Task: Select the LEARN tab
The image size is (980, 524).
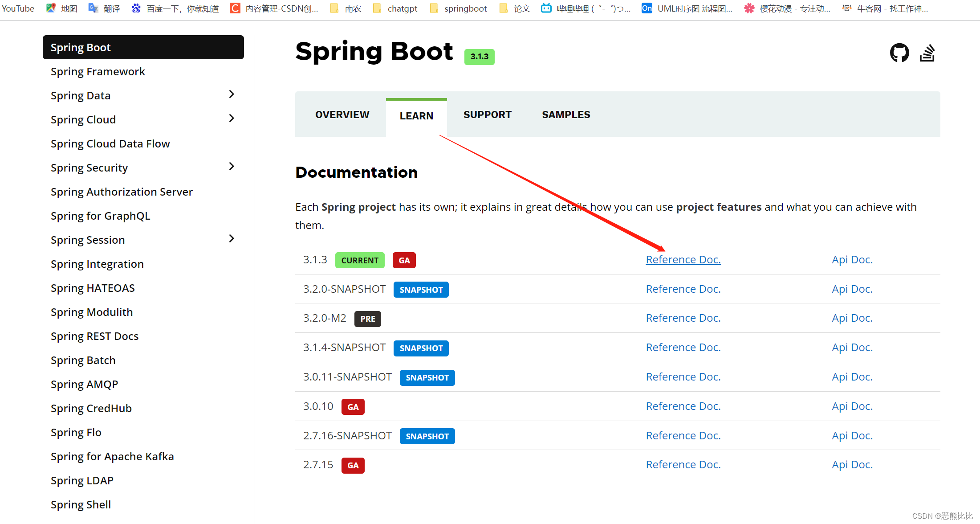Action: (x=416, y=116)
